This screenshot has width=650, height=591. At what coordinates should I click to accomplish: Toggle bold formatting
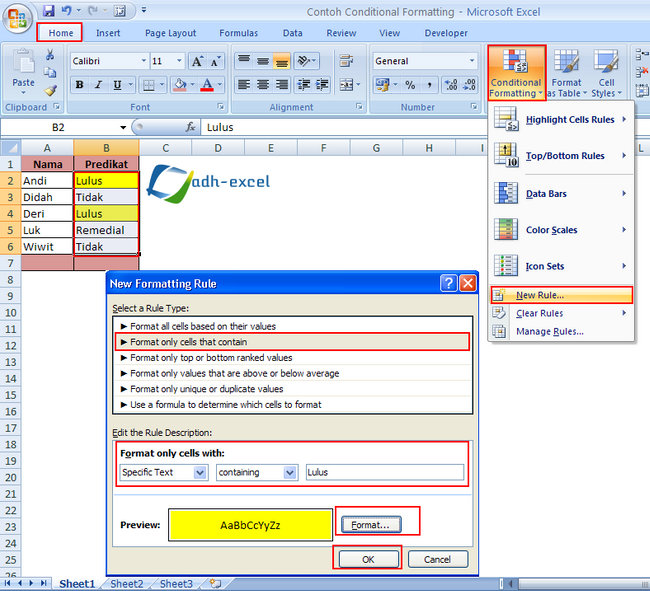80,85
